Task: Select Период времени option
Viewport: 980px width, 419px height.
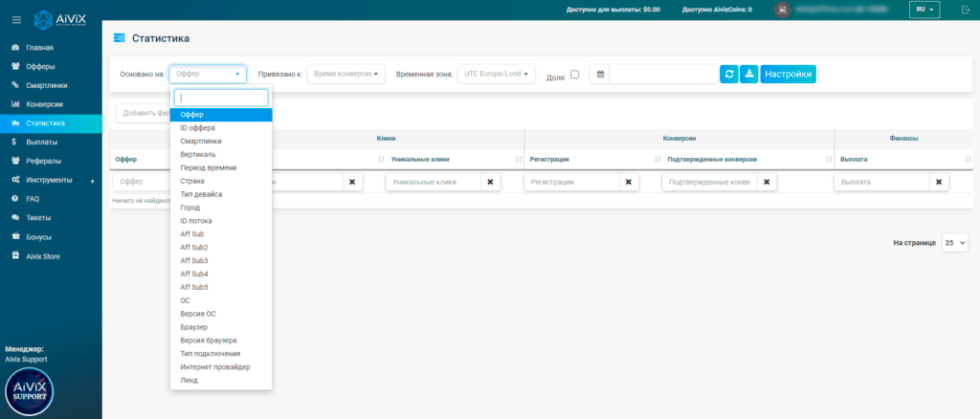Action: pyautogui.click(x=221, y=168)
